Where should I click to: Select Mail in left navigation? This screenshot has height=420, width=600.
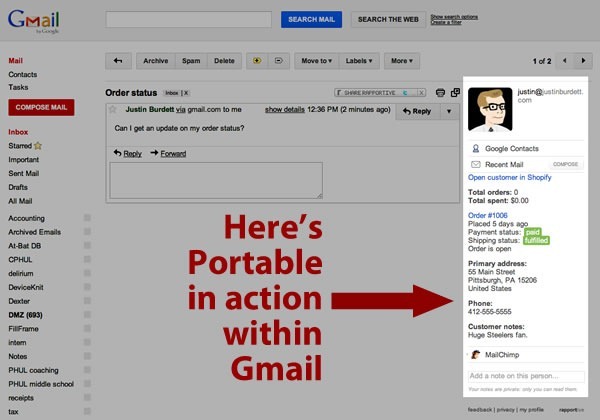point(16,60)
